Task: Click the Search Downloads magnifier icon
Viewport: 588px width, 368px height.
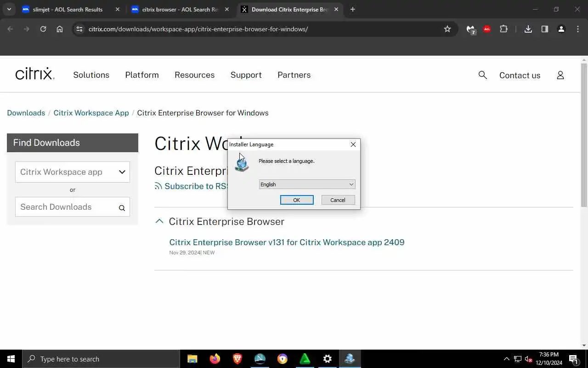Action: [x=122, y=208]
